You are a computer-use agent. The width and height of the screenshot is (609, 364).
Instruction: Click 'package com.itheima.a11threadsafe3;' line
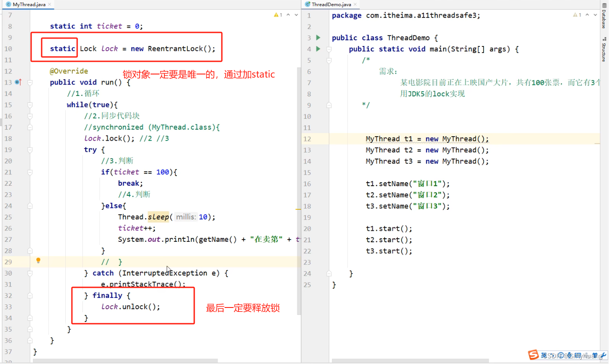tap(406, 15)
